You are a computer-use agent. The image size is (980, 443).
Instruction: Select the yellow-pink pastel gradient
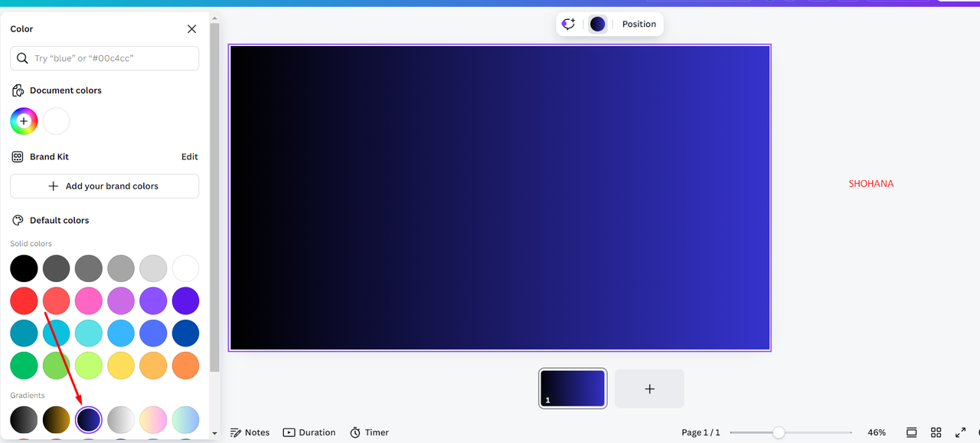[x=153, y=420]
